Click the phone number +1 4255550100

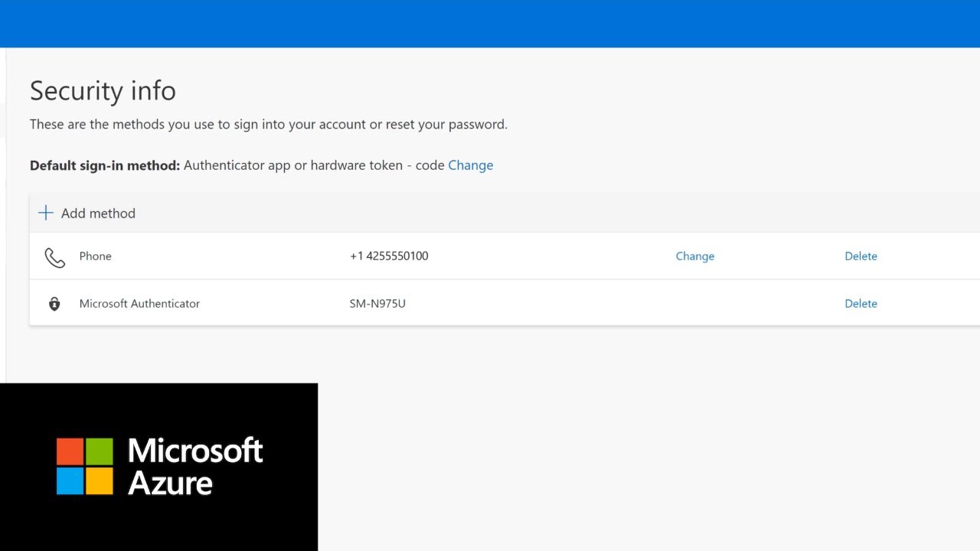click(389, 256)
